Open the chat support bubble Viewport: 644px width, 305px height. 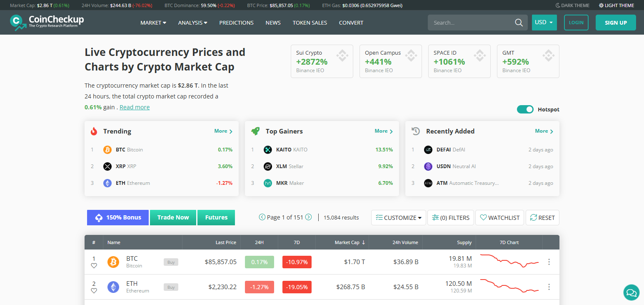631,292
